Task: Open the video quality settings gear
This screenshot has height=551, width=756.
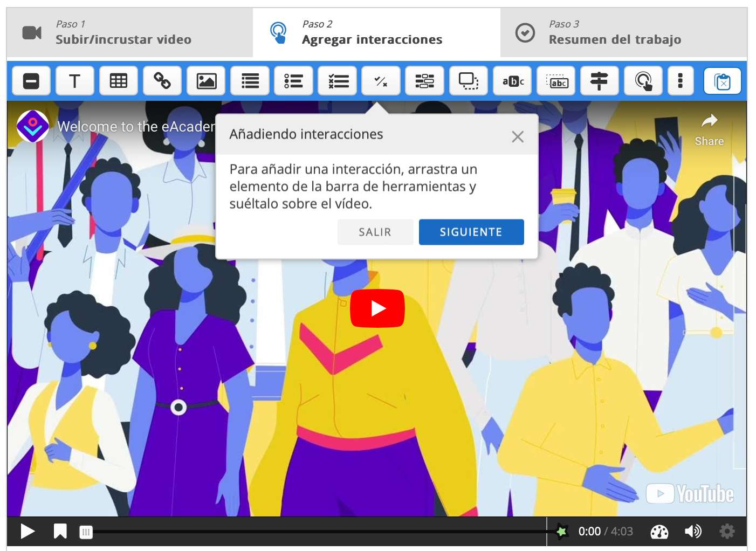Action: tap(727, 532)
